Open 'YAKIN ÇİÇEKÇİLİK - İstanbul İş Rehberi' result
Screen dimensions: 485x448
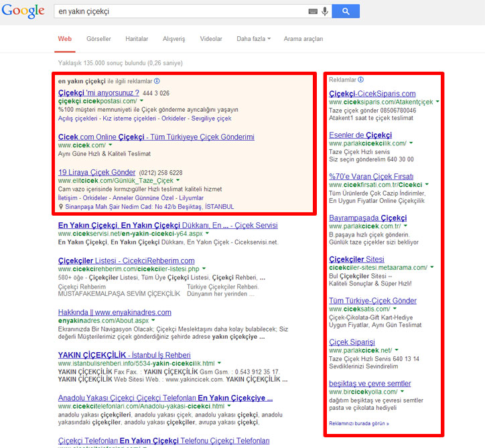(125, 355)
